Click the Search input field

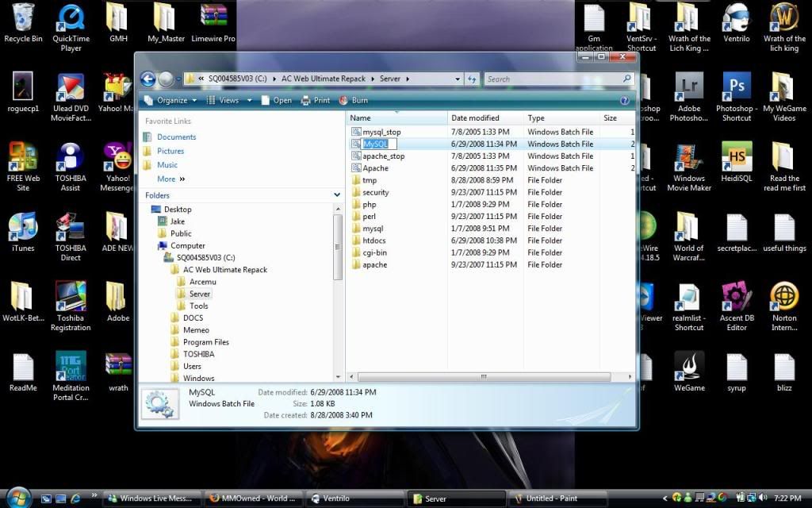pos(559,79)
